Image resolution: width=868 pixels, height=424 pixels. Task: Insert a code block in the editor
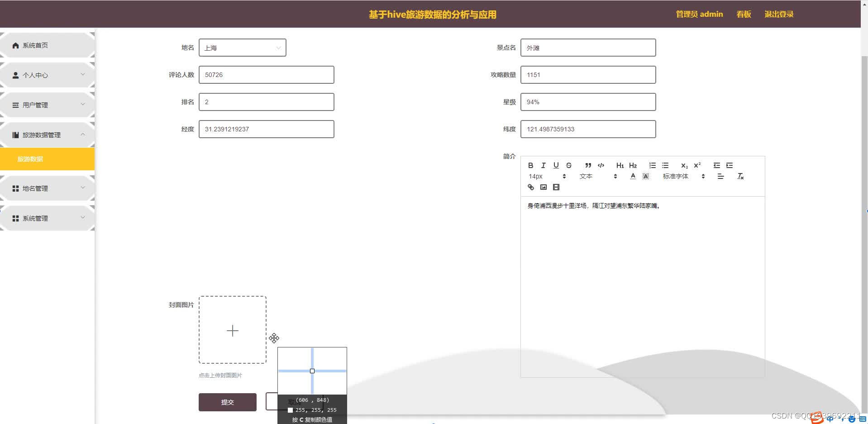[601, 165]
